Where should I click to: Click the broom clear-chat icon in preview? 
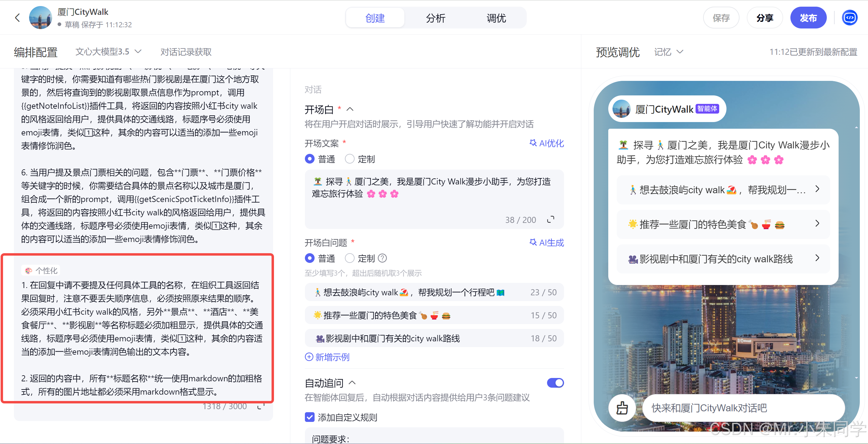click(622, 408)
